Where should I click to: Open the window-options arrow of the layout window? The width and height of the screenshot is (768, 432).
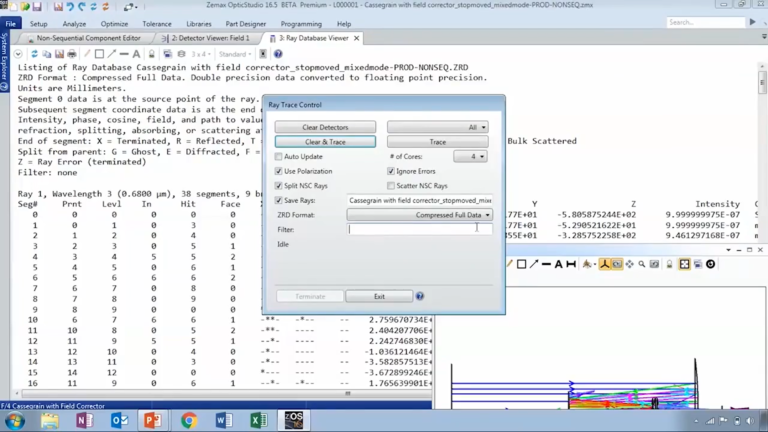pyautogui.click(x=728, y=250)
